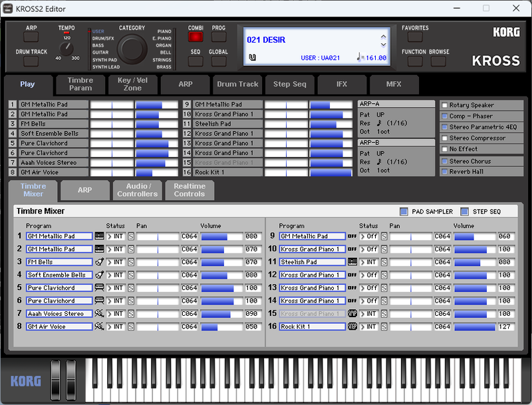Toggle solo S on timbre 16

[384, 327]
